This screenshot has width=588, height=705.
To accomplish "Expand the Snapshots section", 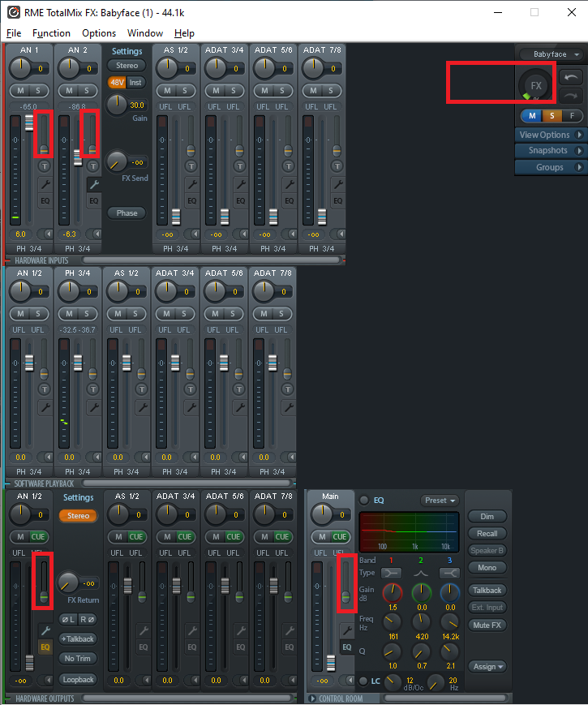I will (550, 151).
